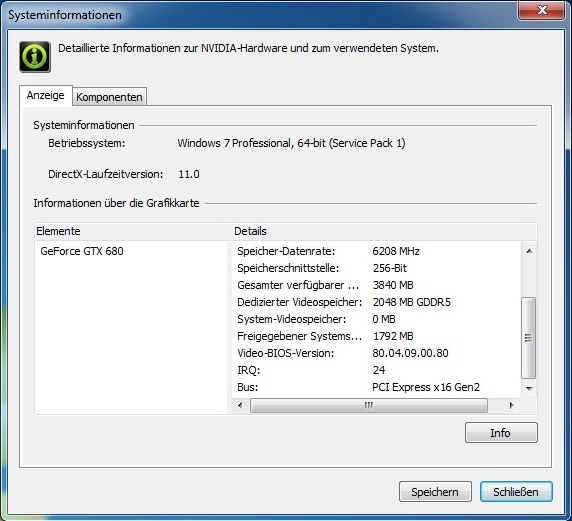572x521 pixels.
Task: Save report with Speichern button
Action: (x=435, y=492)
